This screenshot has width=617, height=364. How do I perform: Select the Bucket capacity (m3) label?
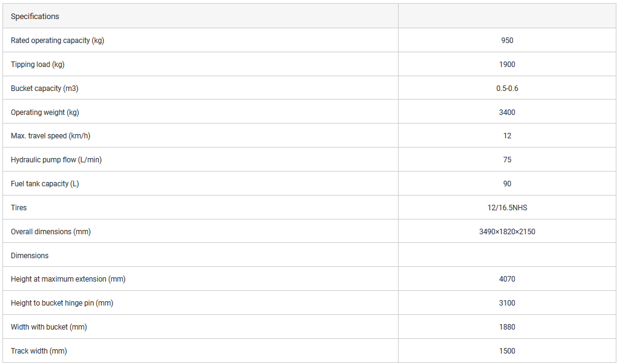44,89
